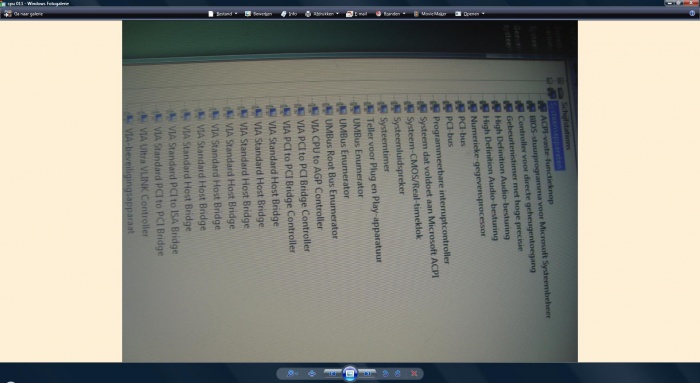Rotate the photo clockwise
The height and width of the screenshot is (383, 700).
(x=397, y=374)
